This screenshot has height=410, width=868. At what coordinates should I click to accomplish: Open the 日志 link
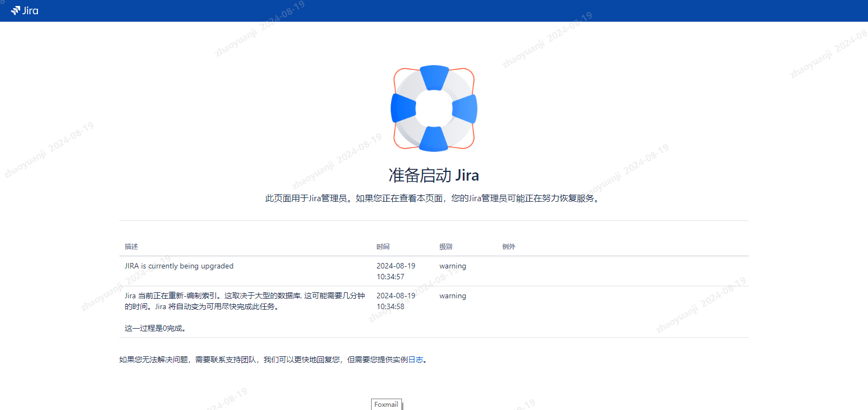pyautogui.click(x=416, y=360)
